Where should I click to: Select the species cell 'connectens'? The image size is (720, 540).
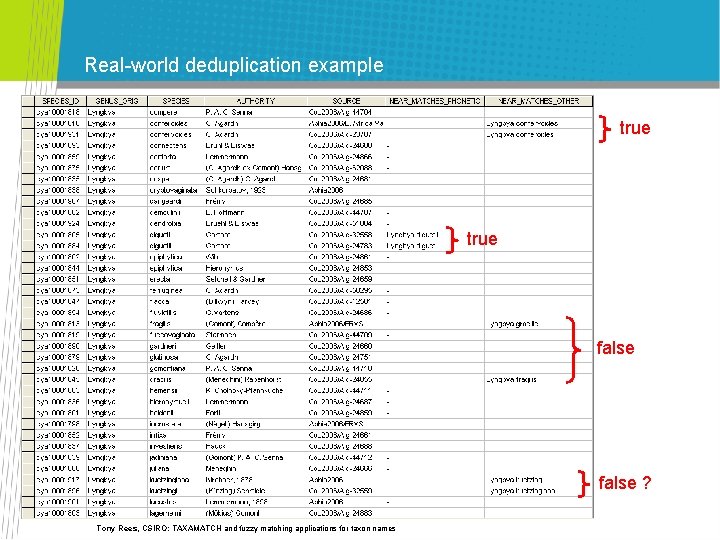click(176, 146)
